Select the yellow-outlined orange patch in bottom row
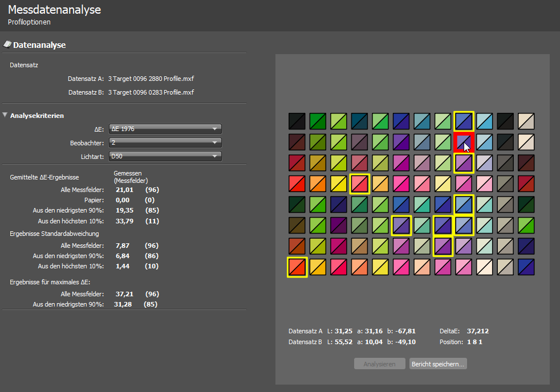 (x=297, y=267)
